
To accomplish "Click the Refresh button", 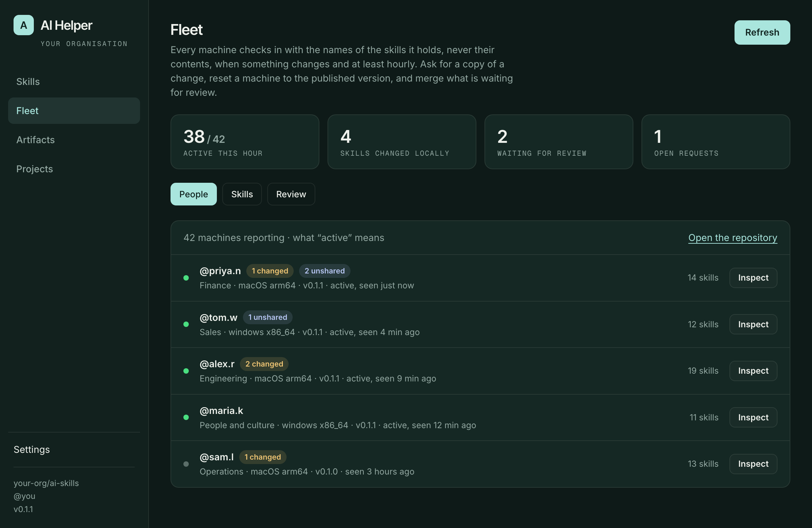I will coord(762,32).
